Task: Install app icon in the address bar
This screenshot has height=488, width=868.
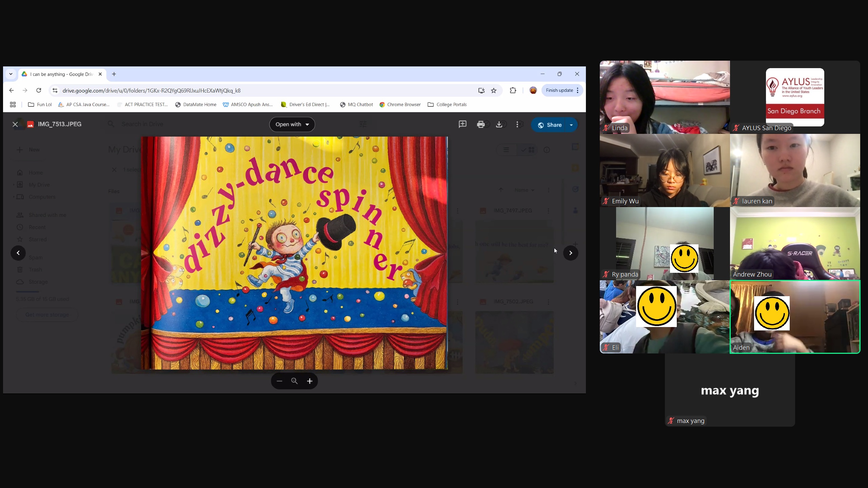Action: coord(481,90)
